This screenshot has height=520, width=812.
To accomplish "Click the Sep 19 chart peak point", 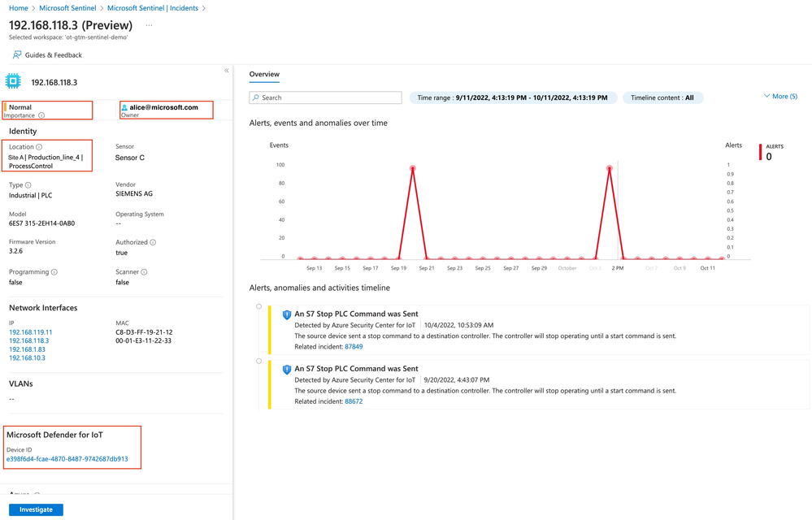I will coord(413,168).
